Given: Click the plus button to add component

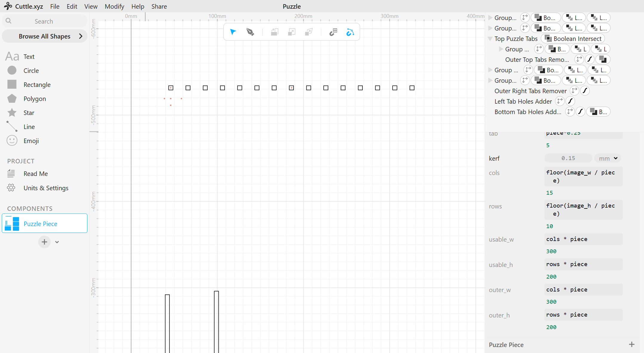Looking at the screenshot, I should (x=44, y=242).
